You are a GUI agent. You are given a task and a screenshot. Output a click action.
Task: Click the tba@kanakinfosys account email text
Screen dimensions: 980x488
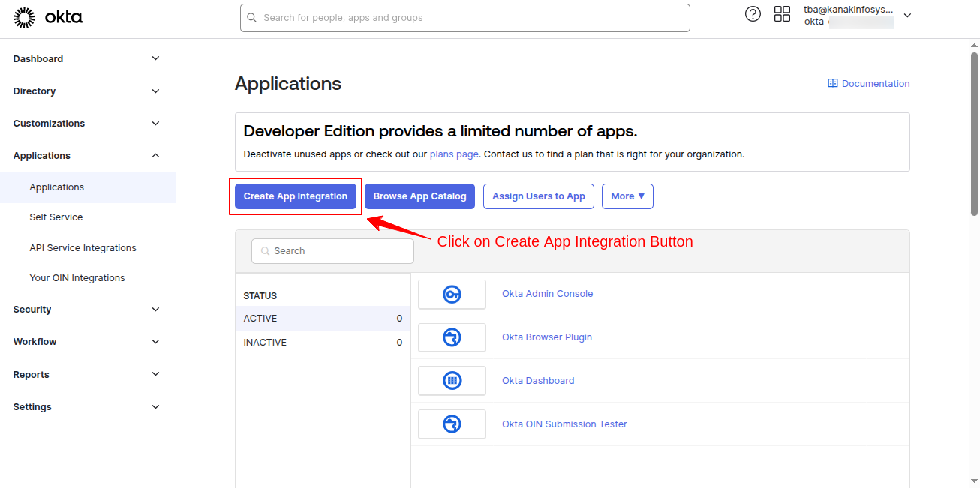pyautogui.click(x=849, y=10)
